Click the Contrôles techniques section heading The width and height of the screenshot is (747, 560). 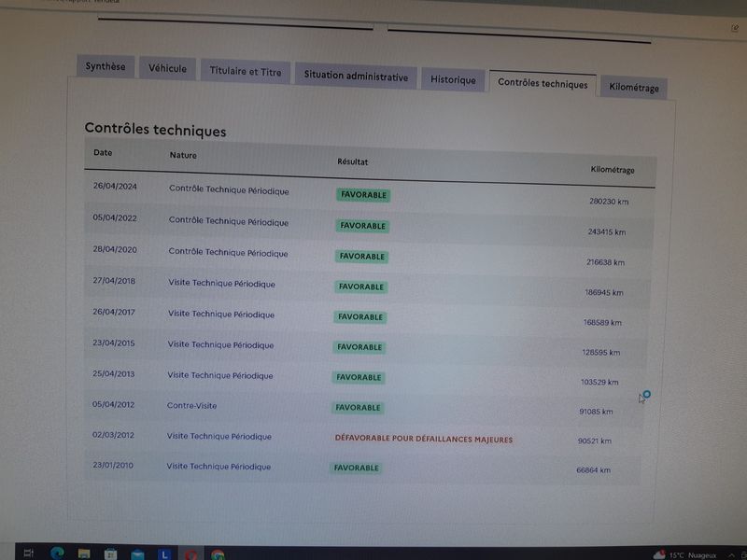click(155, 130)
